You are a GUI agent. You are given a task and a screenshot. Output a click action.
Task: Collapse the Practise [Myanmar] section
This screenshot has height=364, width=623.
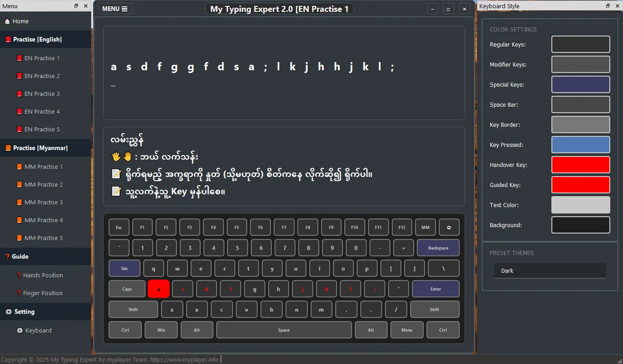coord(46,148)
